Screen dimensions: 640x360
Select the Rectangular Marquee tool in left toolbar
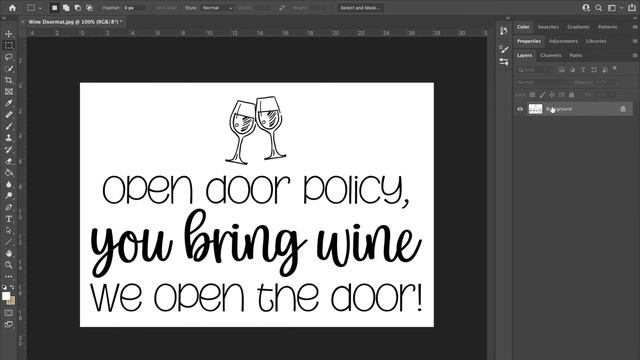click(9, 45)
